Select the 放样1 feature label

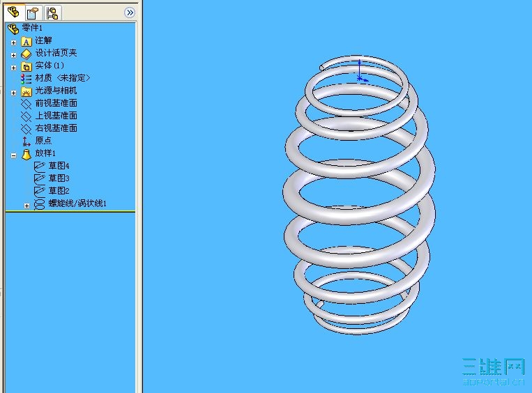45,153
